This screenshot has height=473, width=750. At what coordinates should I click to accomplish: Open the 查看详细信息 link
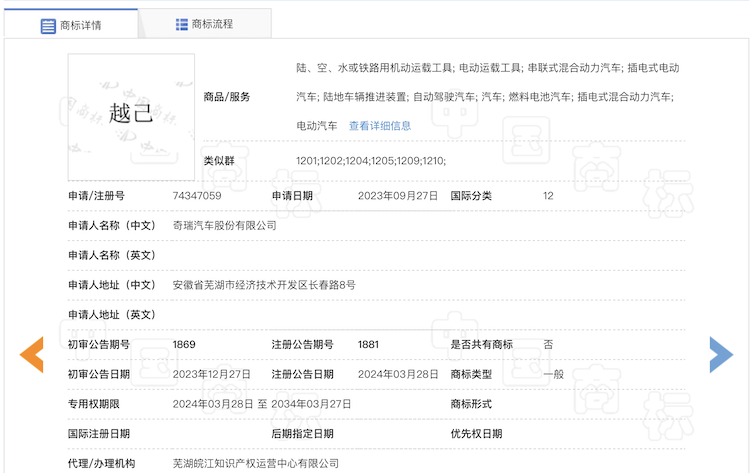[x=379, y=126]
